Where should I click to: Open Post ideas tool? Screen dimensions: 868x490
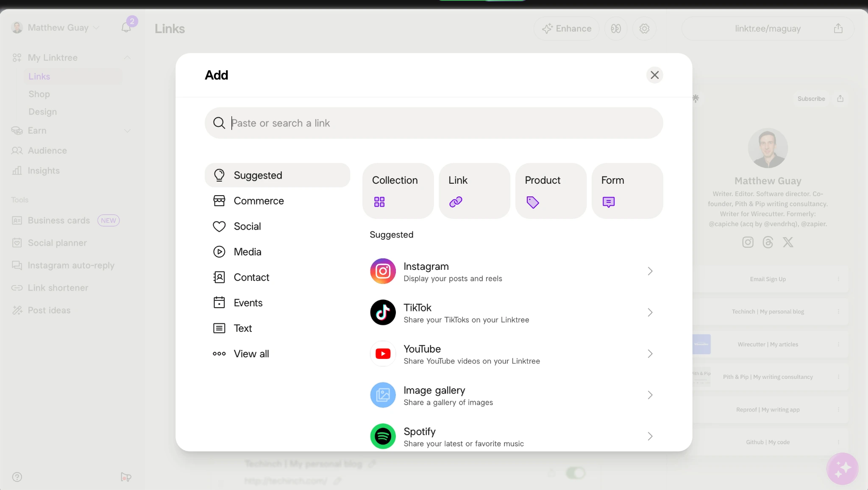tap(41, 311)
